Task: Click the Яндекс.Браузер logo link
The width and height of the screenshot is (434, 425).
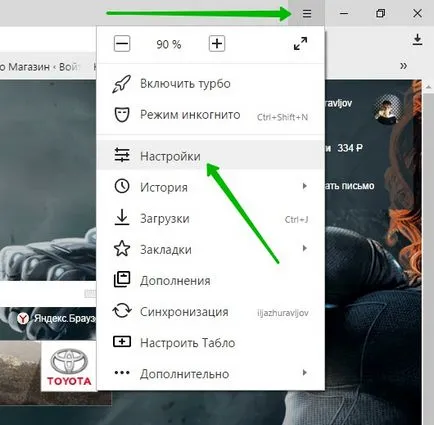Action: click(57, 319)
